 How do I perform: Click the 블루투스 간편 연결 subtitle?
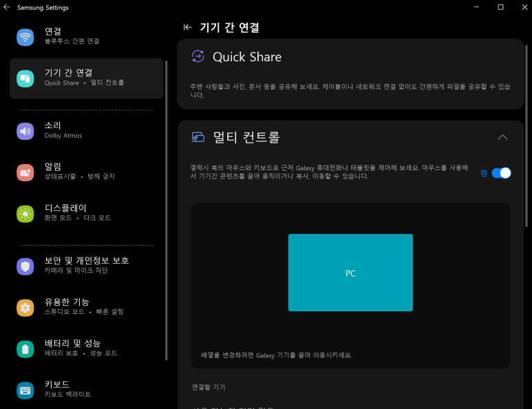(x=72, y=41)
